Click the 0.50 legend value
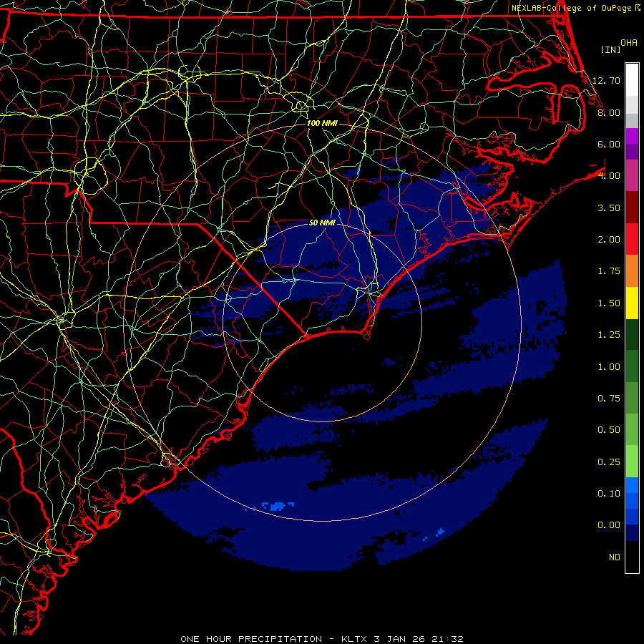This screenshot has width=644, height=644. point(609,430)
